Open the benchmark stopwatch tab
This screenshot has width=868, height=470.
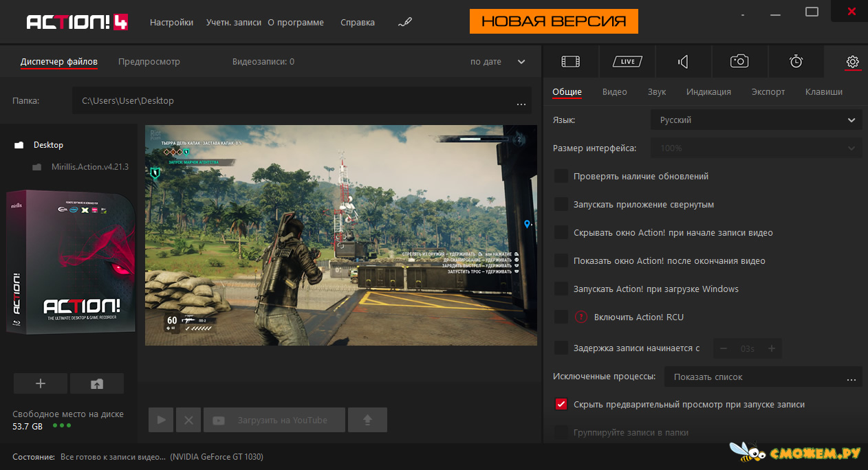796,61
